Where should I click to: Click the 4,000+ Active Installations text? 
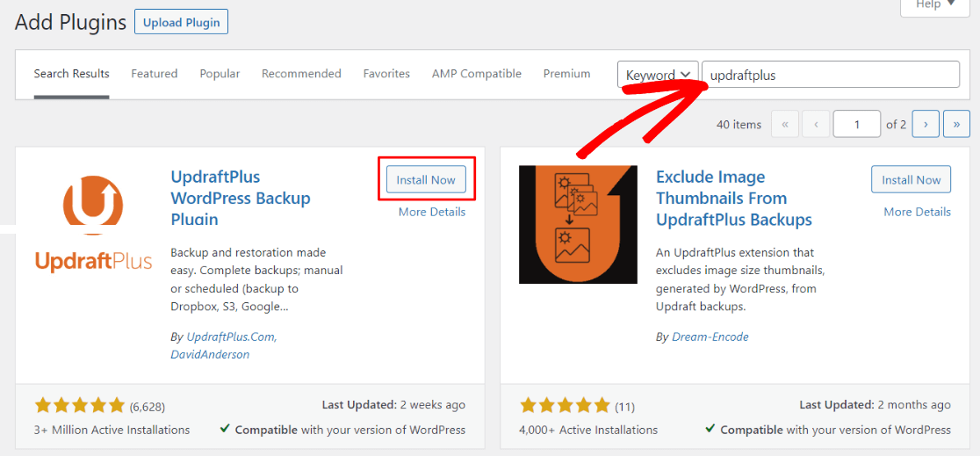(588, 431)
